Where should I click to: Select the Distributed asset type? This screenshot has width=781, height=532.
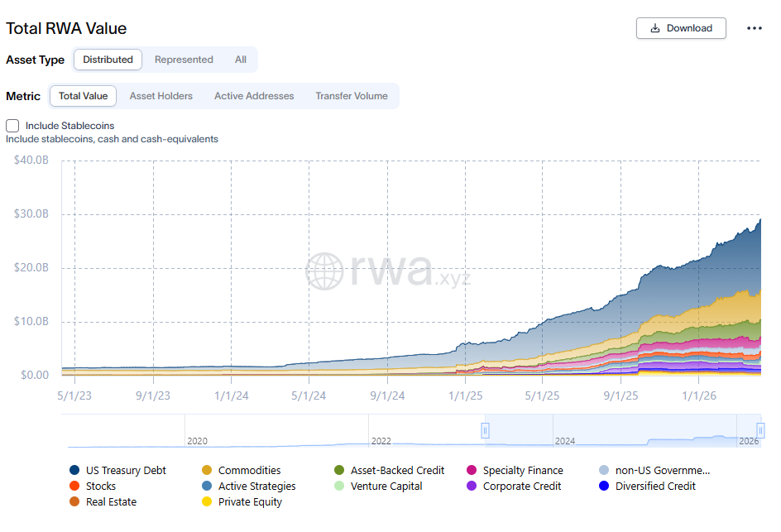pos(108,60)
